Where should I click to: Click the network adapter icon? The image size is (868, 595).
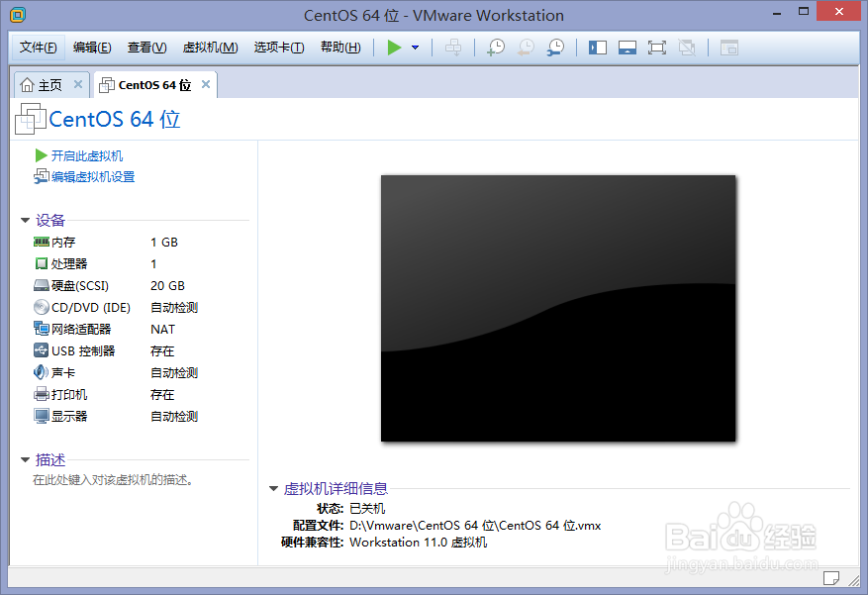(x=42, y=329)
